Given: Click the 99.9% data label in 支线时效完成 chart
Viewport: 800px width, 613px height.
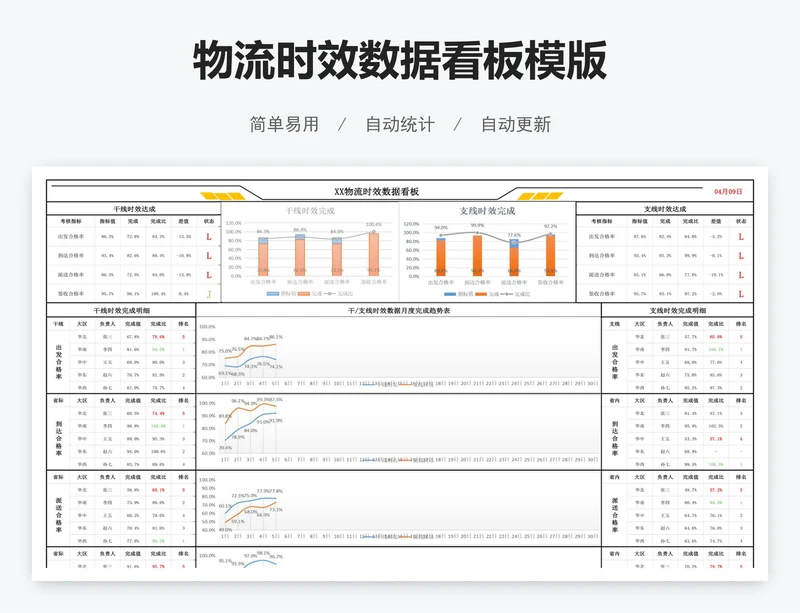Looking at the screenshot, I should pyautogui.click(x=478, y=225).
